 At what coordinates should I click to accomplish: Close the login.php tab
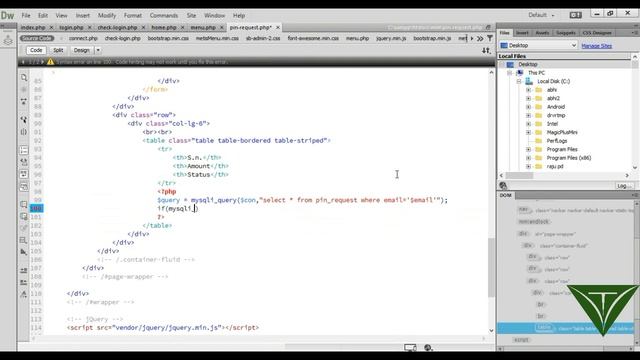click(x=89, y=27)
